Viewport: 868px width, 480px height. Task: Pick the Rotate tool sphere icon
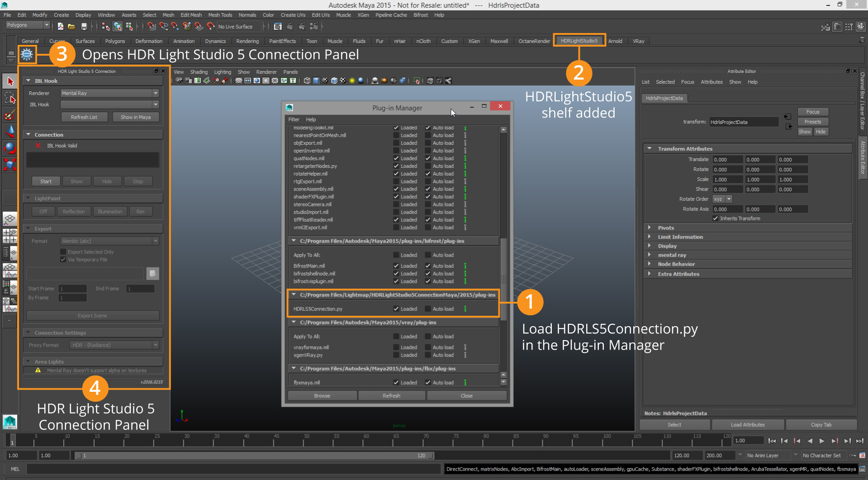click(10, 147)
